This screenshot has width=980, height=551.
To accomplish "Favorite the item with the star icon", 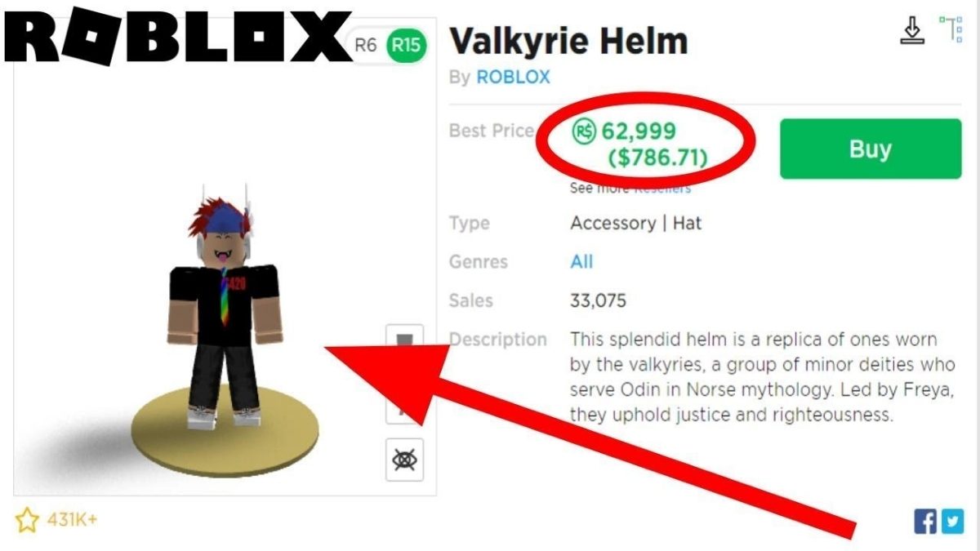I will pos(28,520).
